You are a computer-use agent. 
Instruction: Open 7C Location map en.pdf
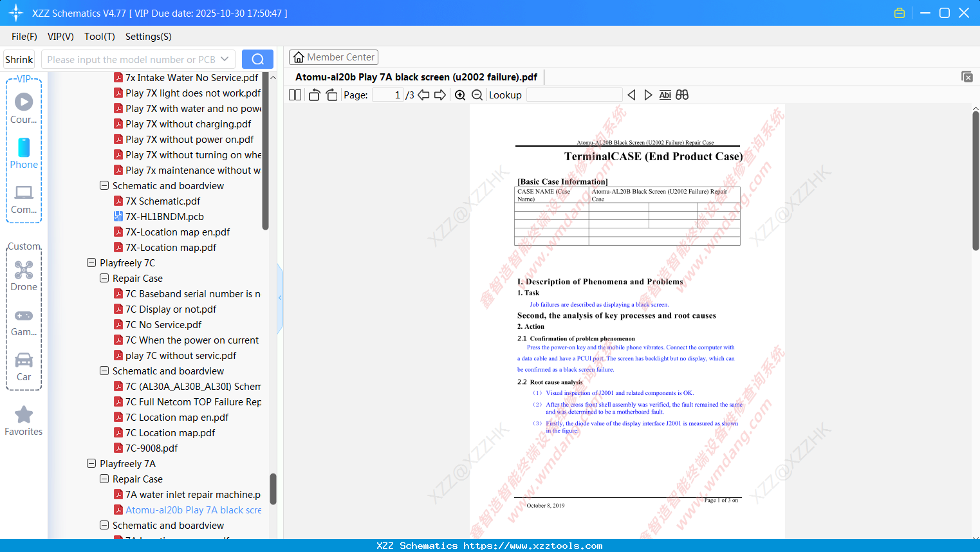[177, 418]
